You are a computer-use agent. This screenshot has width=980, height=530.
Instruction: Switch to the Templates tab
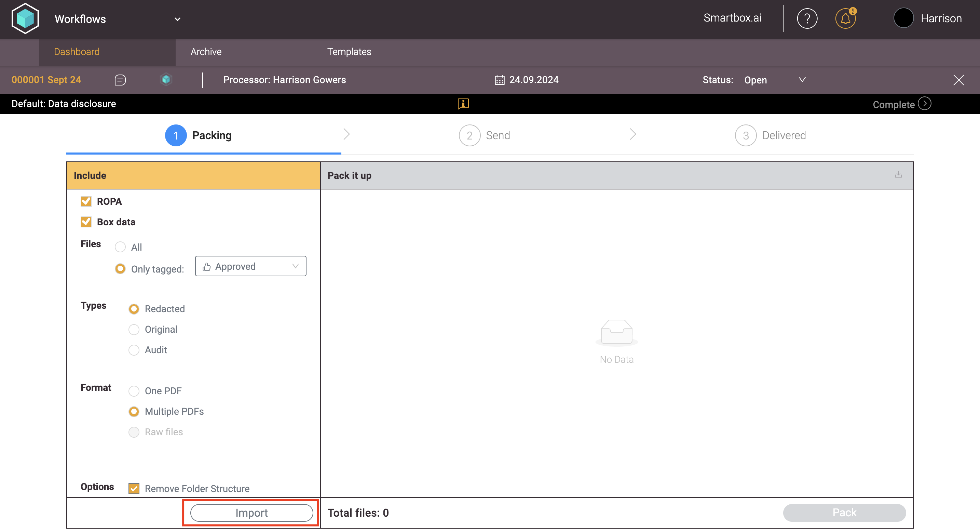click(x=349, y=52)
